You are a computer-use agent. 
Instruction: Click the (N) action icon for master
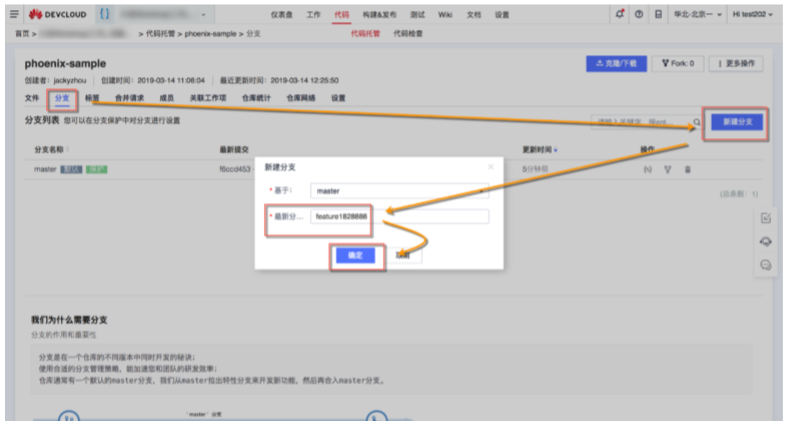click(x=647, y=170)
